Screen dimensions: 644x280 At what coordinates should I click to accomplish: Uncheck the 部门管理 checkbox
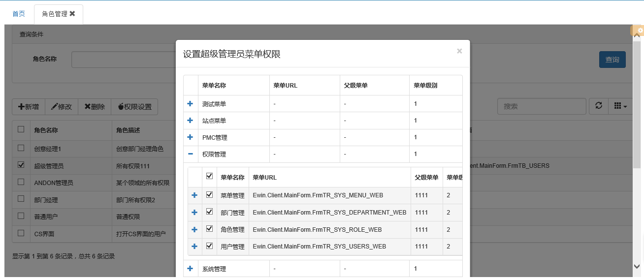[209, 212]
